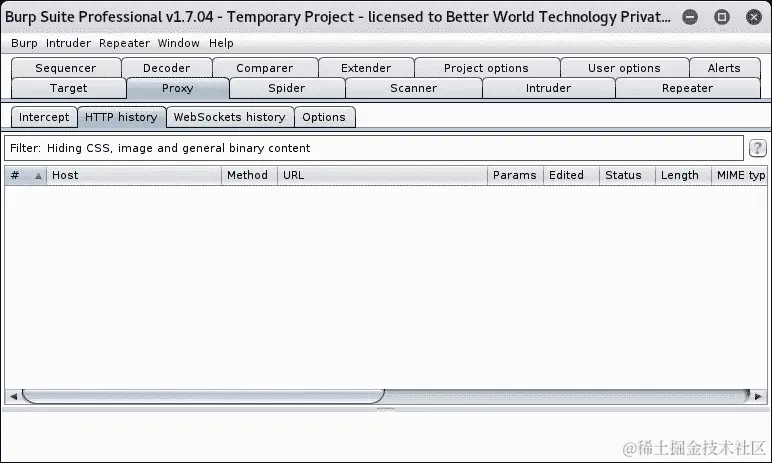This screenshot has height=463, width=772.
Task: Switch to the Decoder tab
Action: [x=166, y=68]
